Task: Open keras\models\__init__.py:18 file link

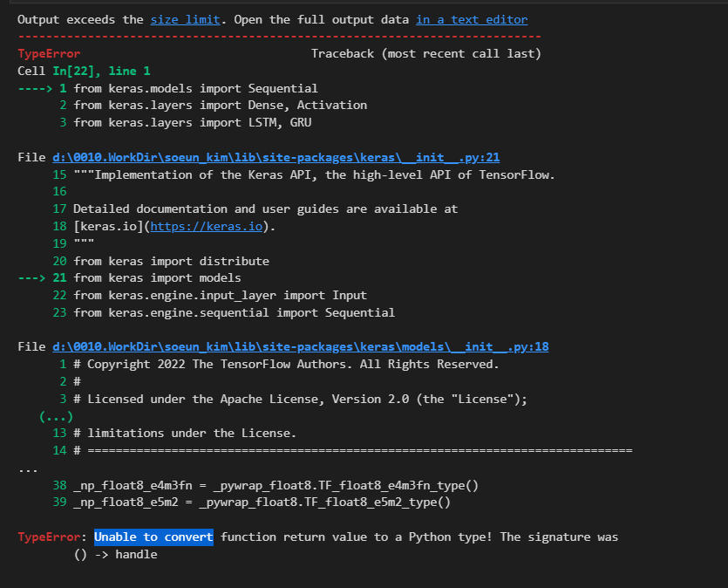Action: [x=301, y=346]
